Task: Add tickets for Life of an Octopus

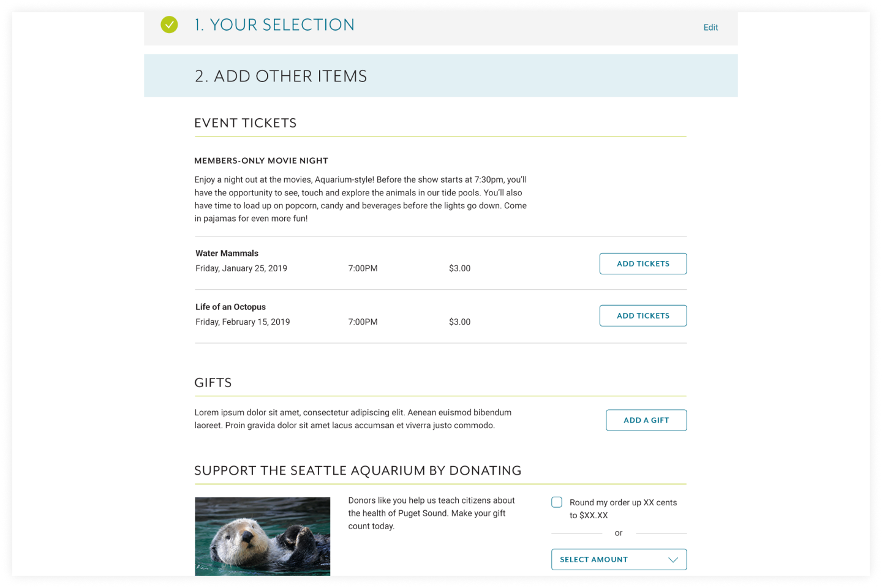Action: coord(643,316)
